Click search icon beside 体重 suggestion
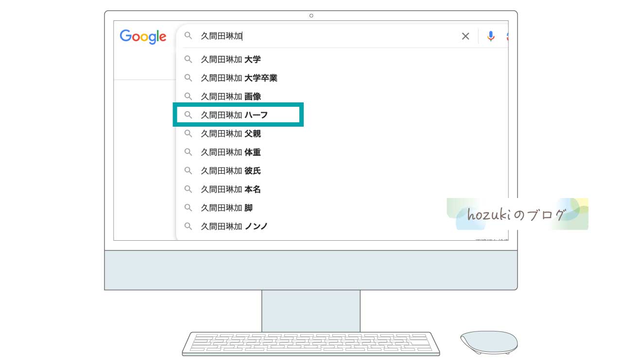Screen dimensions: 622x364 coord(188,152)
